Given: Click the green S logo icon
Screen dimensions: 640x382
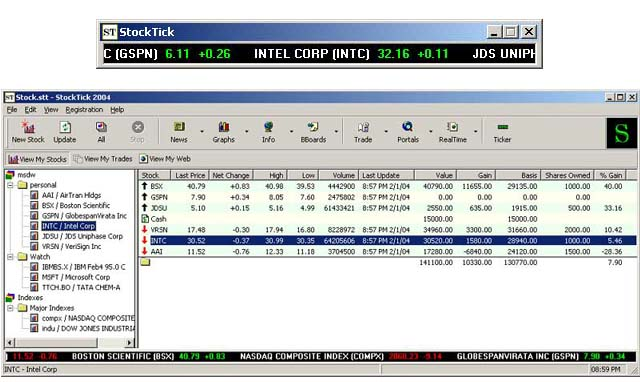Looking at the screenshot, I should pos(621,133).
